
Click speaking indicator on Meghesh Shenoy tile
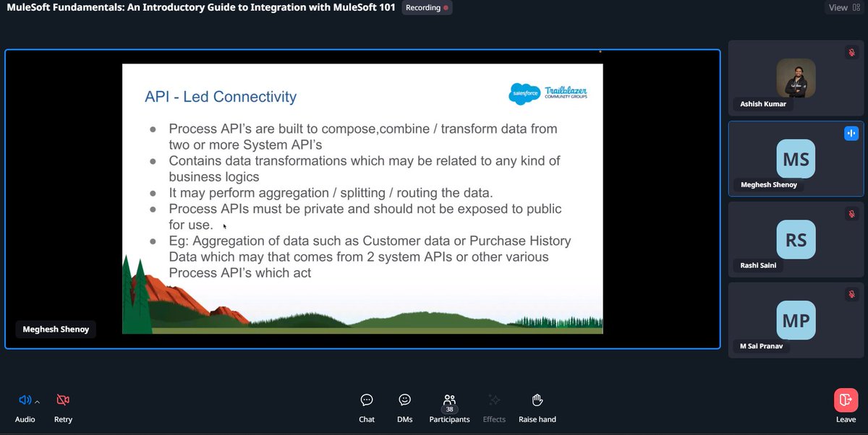pos(851,134)
